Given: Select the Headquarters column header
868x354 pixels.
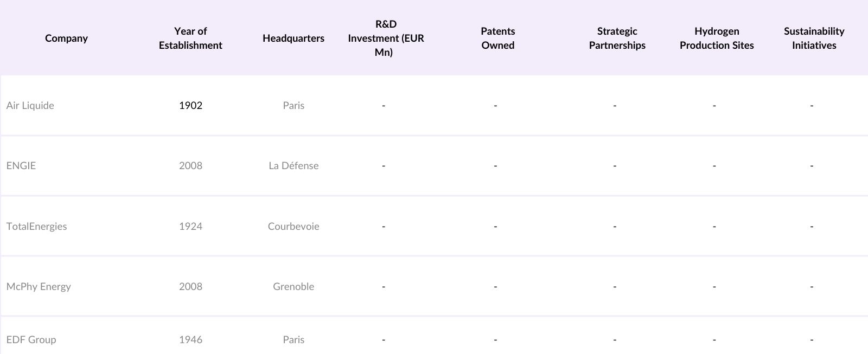Looking at the screenshot, I should coord(293,38).
